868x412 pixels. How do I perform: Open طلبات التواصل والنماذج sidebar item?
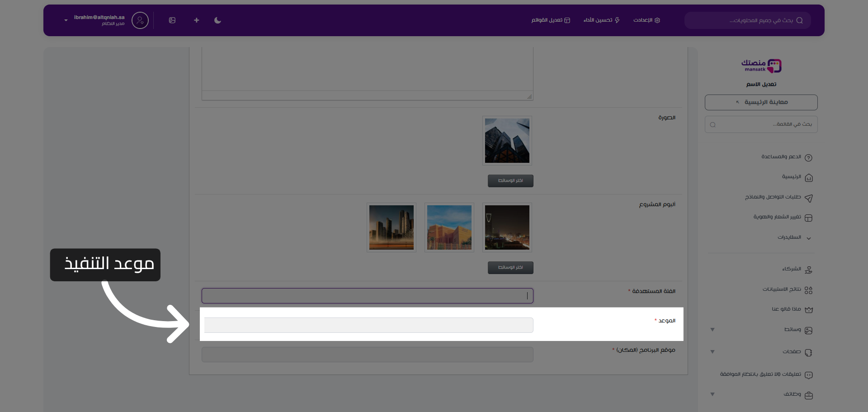click(778, 197)
